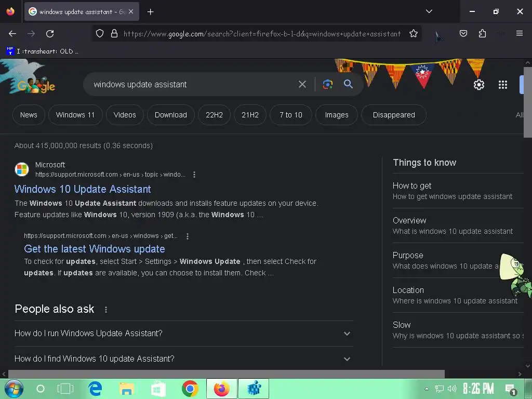Viewport: 532px width, 399px height.
Task: Open the Pocket save icon
Action: pyautogui.click(x=463, y=33)
